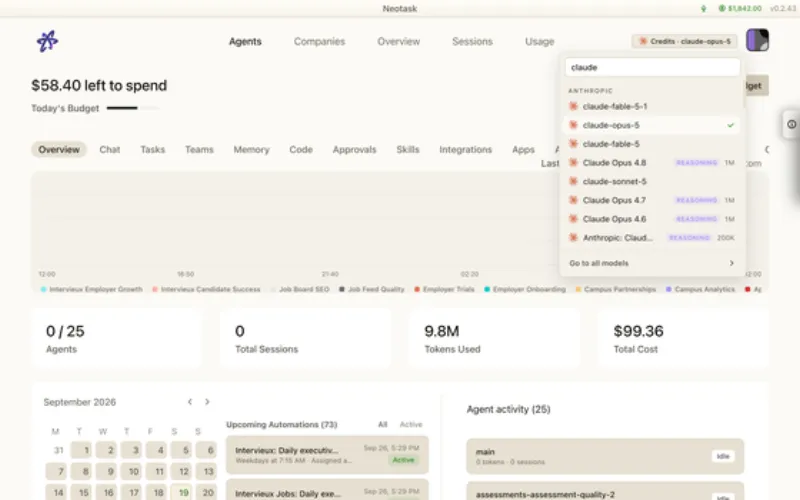Switch to the Tasks tab
Viewport: 800px width, 500px height.
(153, 149)
